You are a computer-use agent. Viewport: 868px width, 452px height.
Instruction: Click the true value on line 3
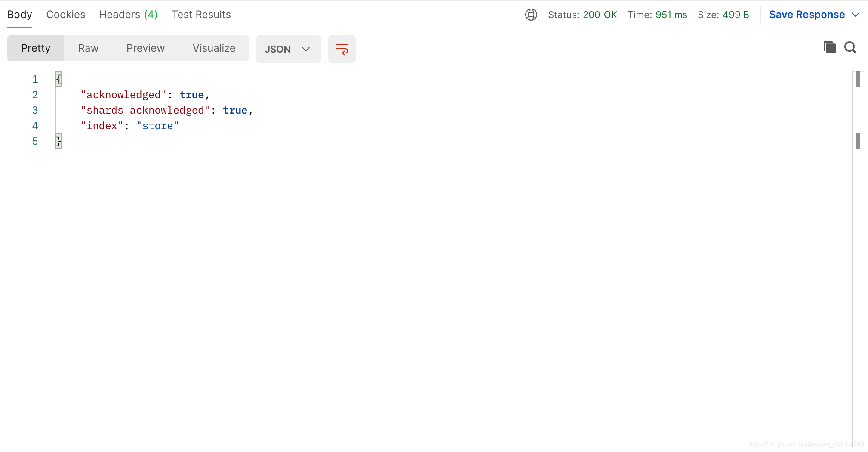(235, 110)
